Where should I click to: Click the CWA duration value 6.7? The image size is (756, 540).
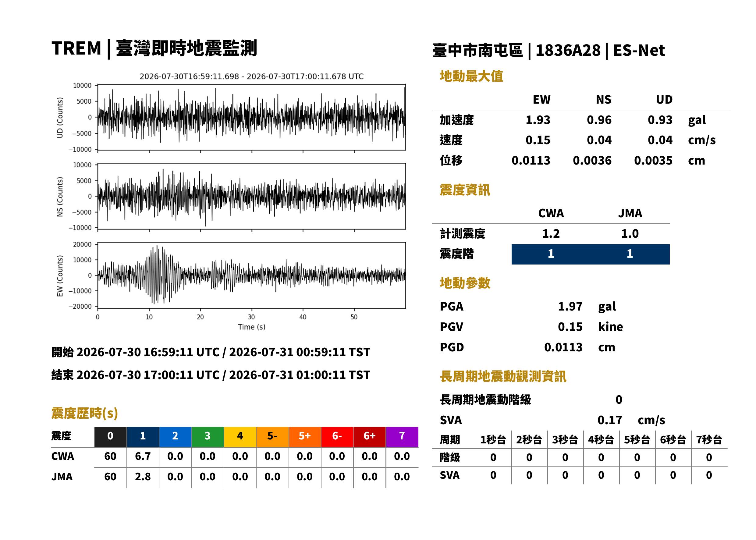pos(143,456)
